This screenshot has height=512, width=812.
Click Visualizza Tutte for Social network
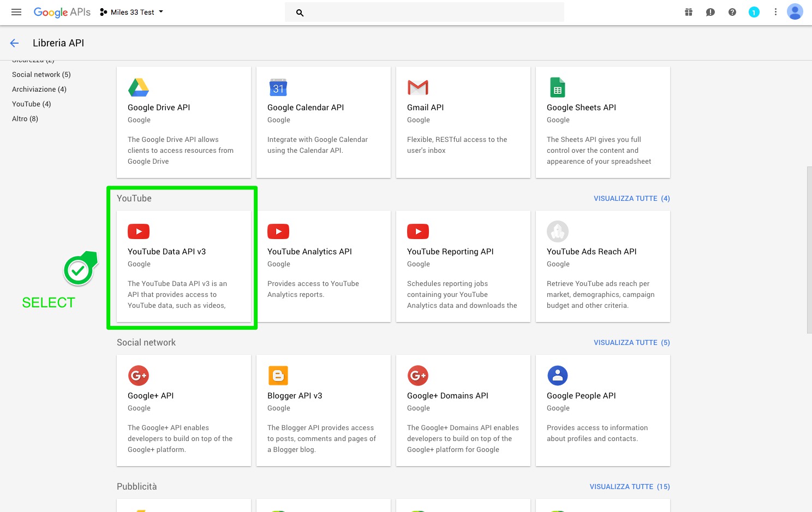coord(631,342)
